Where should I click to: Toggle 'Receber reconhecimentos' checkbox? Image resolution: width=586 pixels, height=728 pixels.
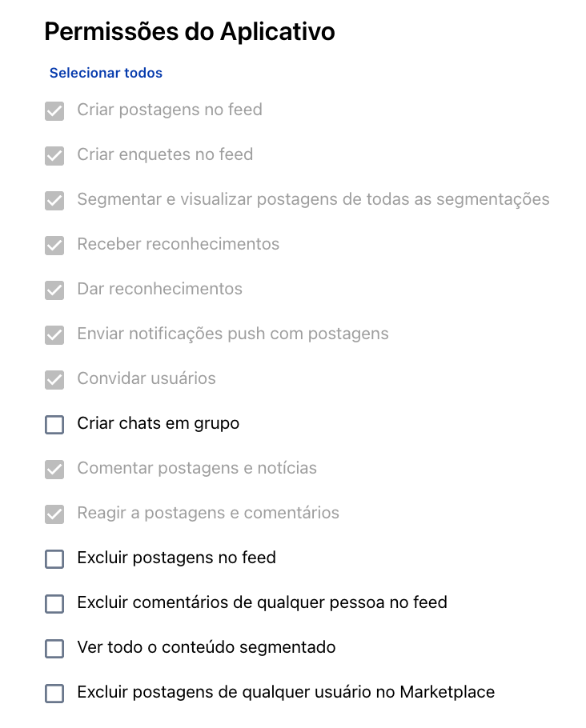[x=54, y=246]
